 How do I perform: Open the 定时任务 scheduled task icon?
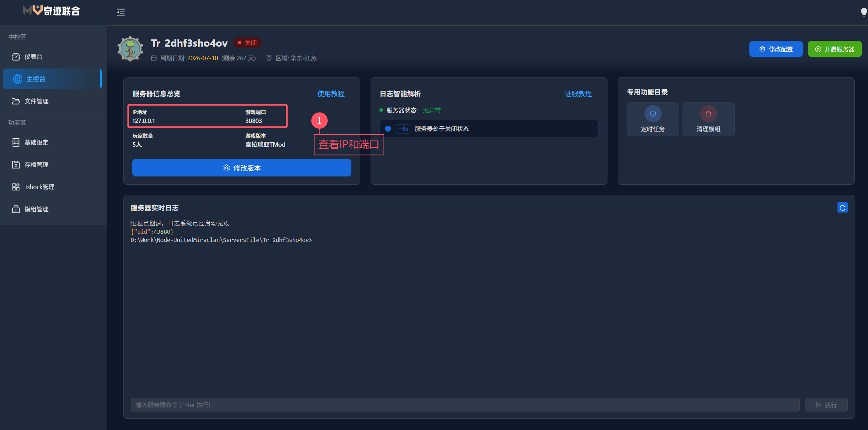click(x=653, y=114)
